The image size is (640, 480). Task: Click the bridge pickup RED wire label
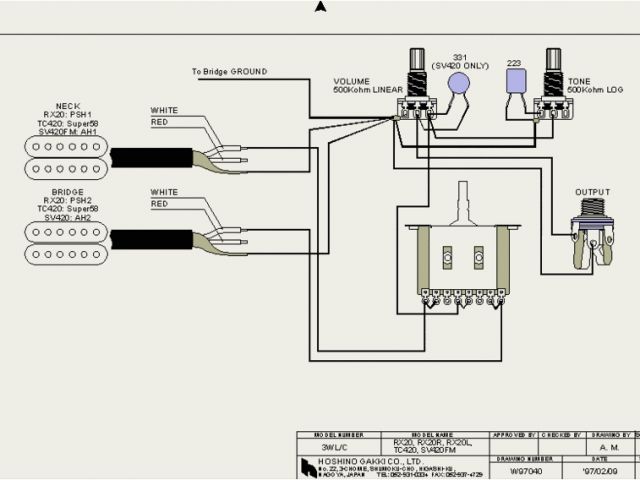(159, 203)
